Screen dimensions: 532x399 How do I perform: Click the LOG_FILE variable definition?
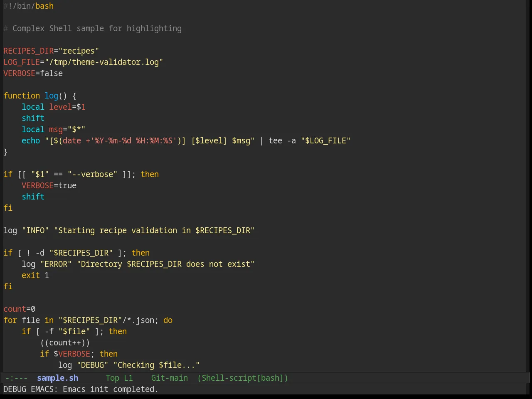point(83,62)
